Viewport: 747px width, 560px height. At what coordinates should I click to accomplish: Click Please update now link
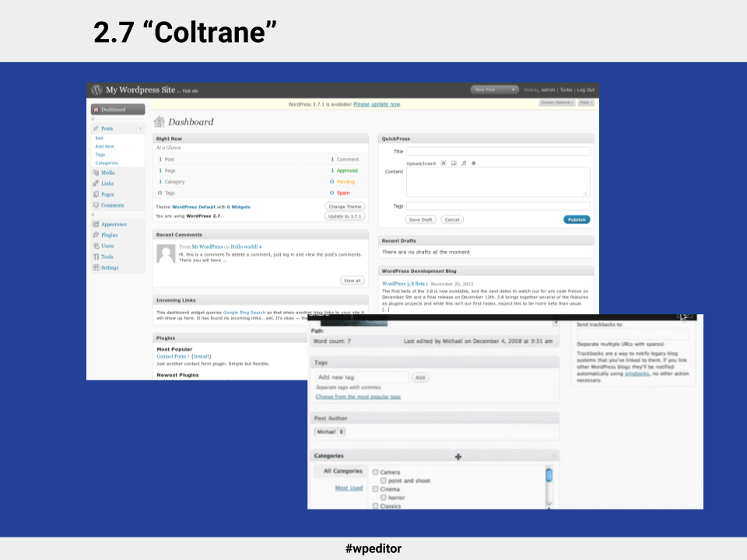[377, 104]
